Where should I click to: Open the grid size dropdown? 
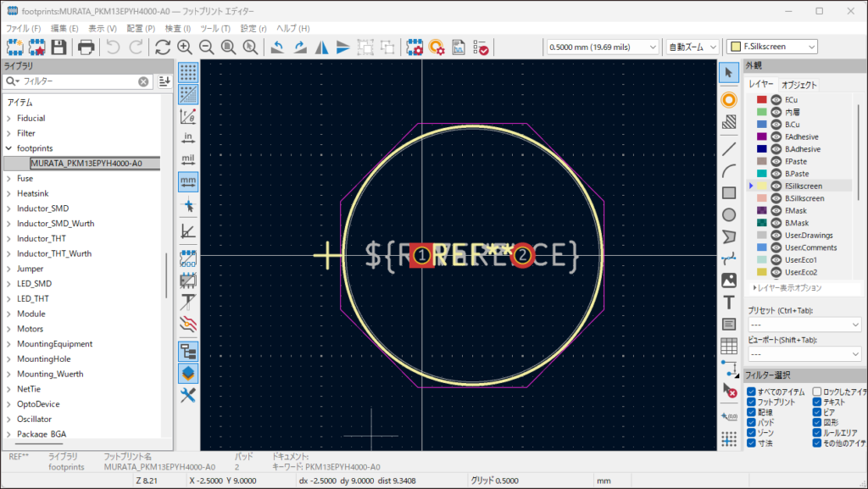[x=601, y=47]
